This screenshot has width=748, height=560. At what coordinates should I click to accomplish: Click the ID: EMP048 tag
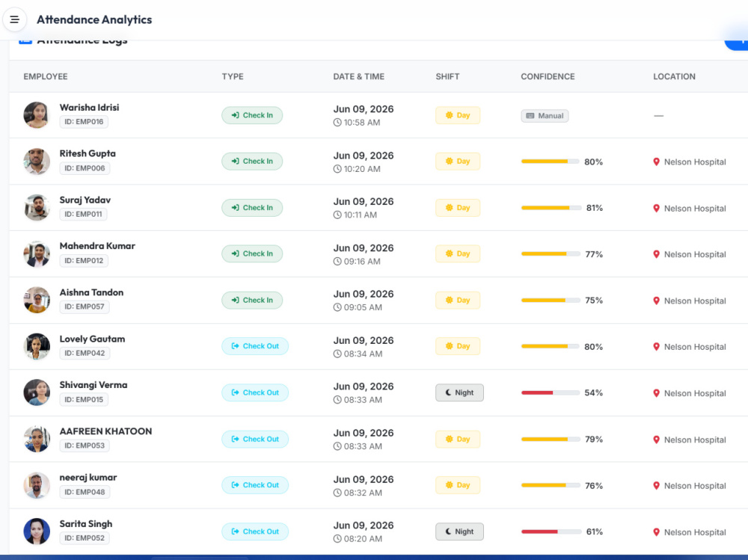pos(85,492)
